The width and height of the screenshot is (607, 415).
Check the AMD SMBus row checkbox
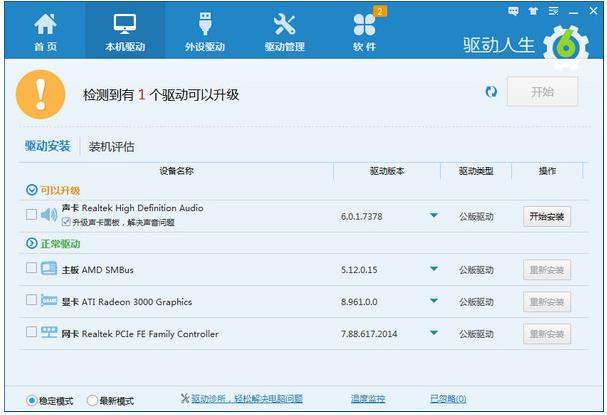coord(31,268)
